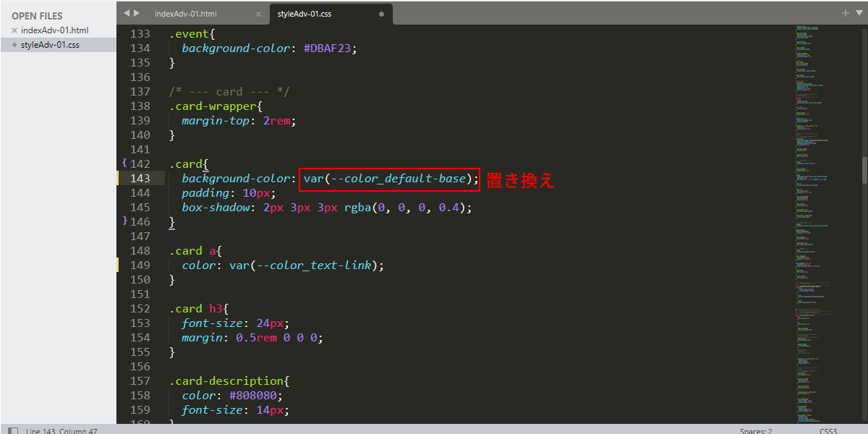The width and height of the screenshot is (868, 434).
Task: Click the new tab plus icon
Action: (846, 13)
